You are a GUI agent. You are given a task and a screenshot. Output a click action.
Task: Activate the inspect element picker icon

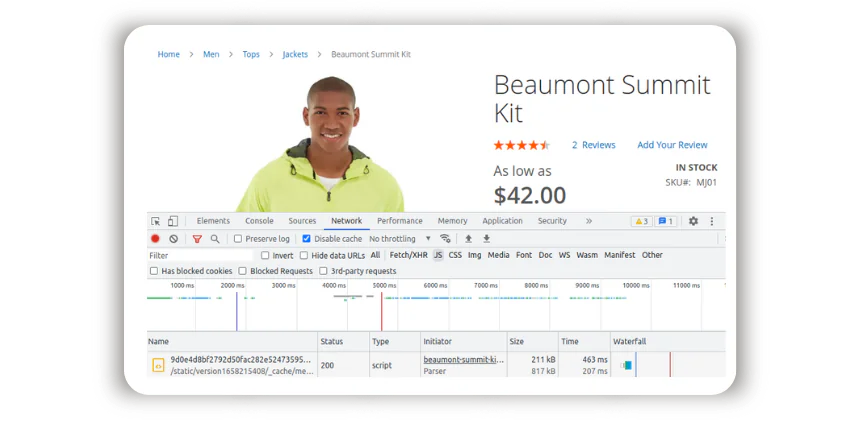[156, 221]
